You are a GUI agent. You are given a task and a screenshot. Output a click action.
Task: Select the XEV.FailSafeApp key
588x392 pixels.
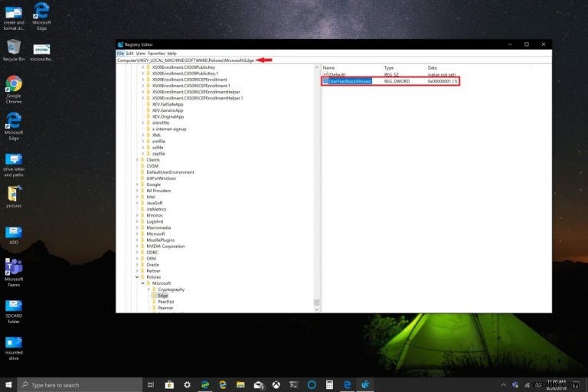coord(167,104)
